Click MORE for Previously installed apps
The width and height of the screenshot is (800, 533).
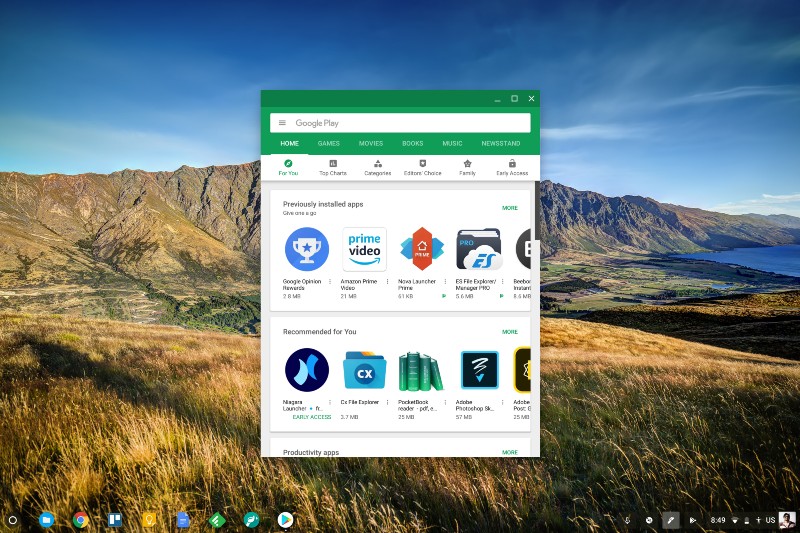pyautogui.click(x=510, y=208)
